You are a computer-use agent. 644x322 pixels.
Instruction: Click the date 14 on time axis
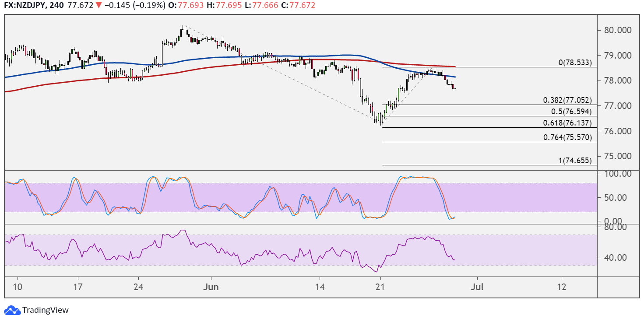pyautogui.click(x=320, y=287)
